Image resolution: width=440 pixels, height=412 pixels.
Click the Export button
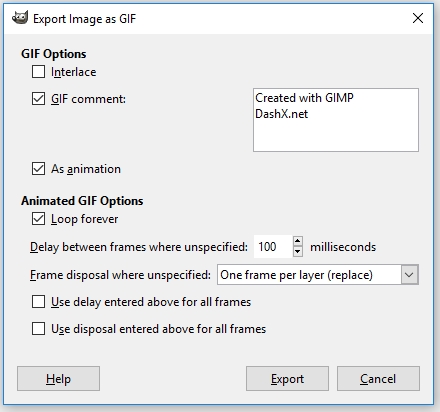pos(287,379)
